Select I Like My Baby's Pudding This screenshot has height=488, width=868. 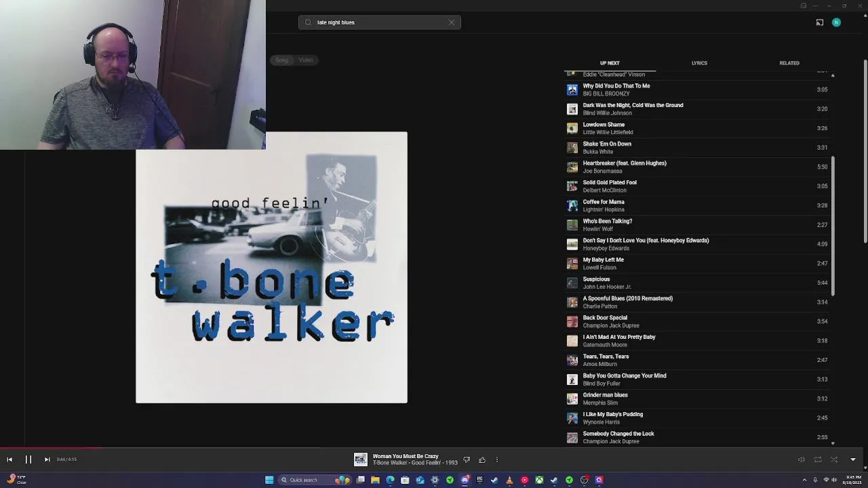point(697,418)
